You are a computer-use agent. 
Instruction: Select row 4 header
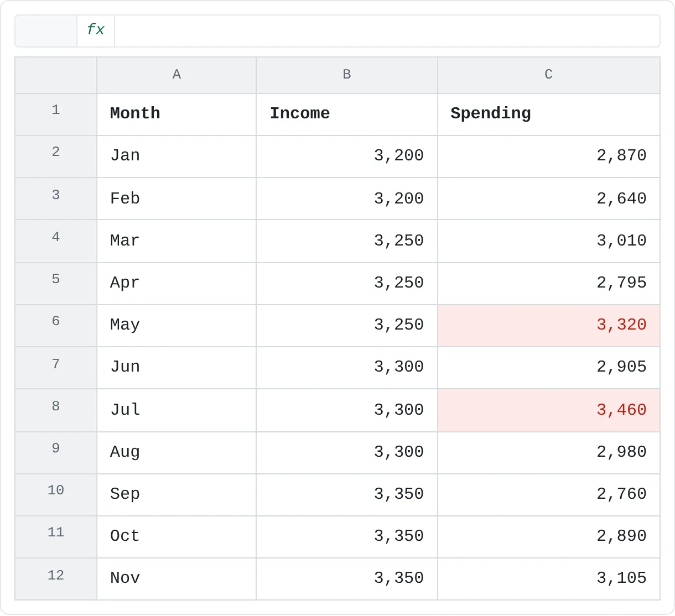[x=56, y=241]
